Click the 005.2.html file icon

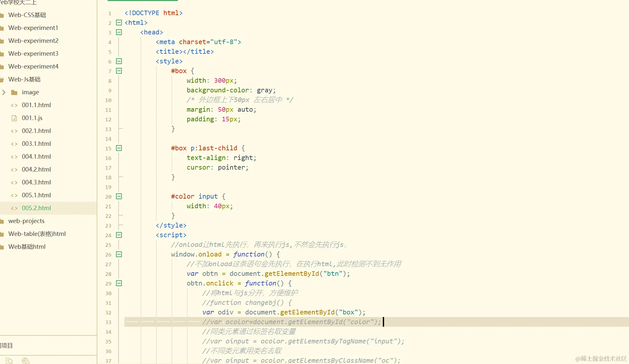[x=14, y=208]
